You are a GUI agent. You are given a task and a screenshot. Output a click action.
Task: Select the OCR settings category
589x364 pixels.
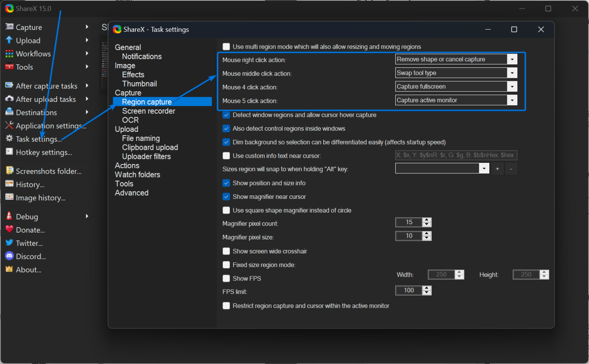(x=130, y=120)
